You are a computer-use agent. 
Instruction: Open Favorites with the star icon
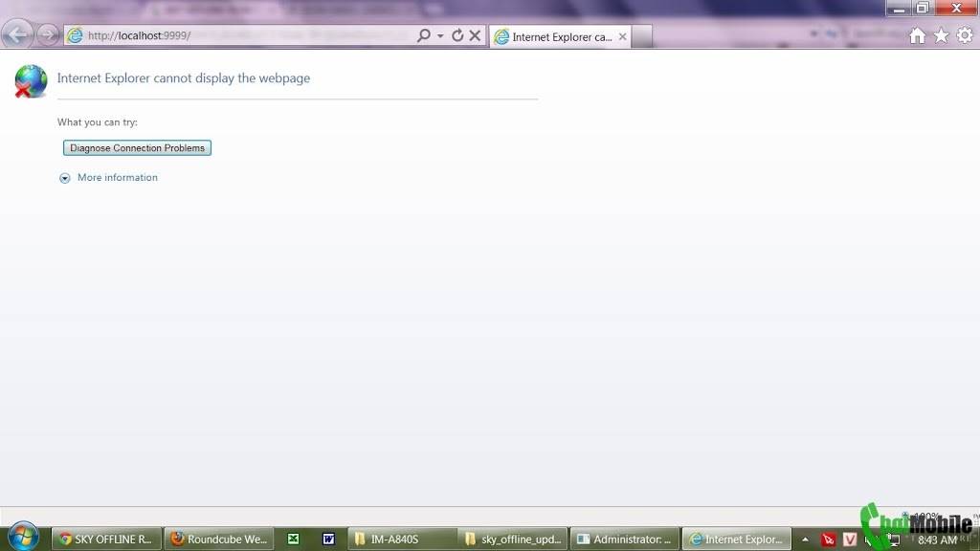coord(941,35)
